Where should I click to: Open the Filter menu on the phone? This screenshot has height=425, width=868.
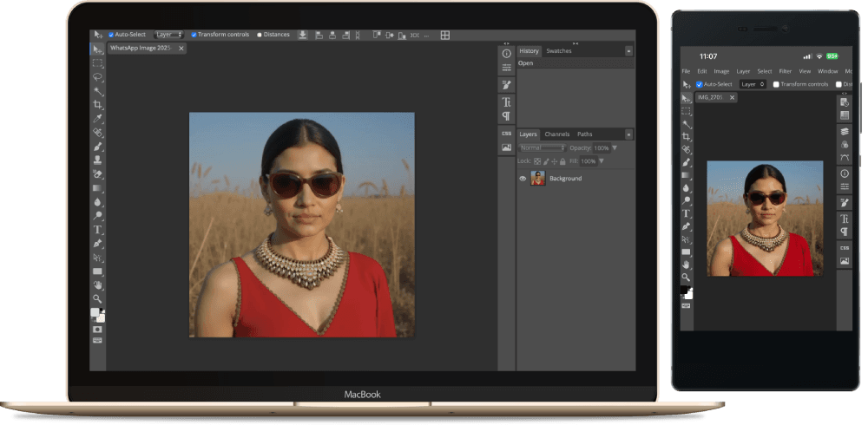tap(785, 71)
